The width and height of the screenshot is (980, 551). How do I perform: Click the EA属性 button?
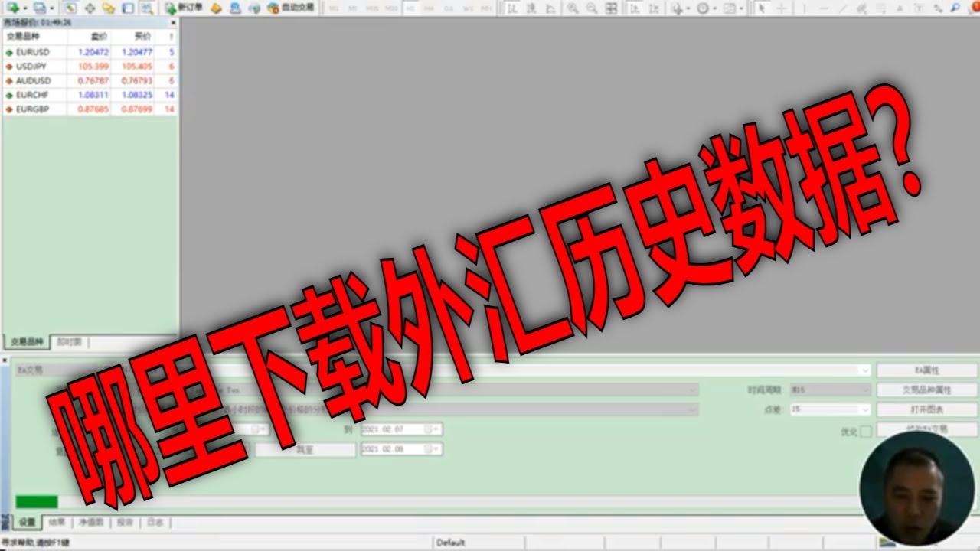pos(926,370)
